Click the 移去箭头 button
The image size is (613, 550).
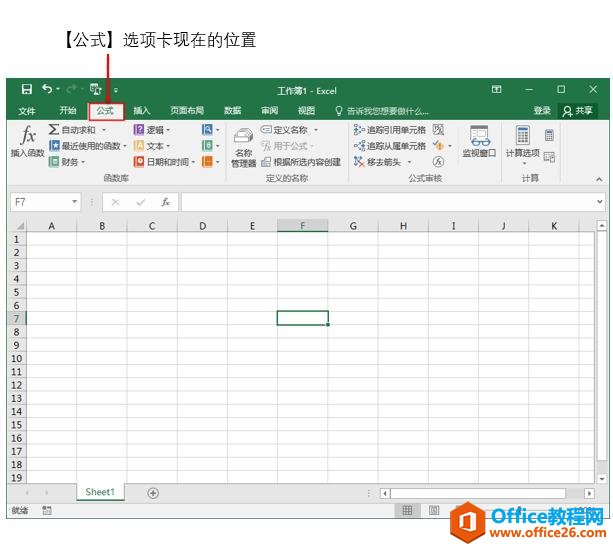378,161
